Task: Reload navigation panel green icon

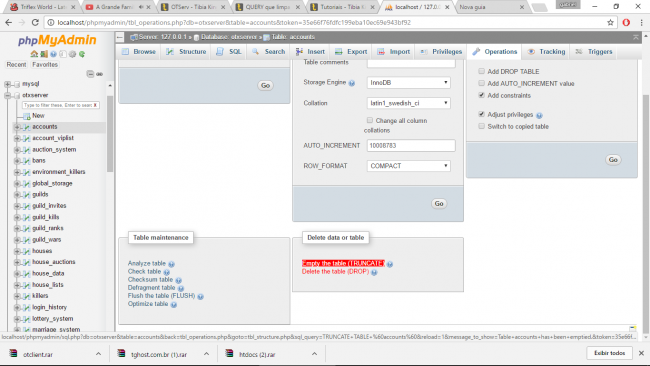Action: pos(82,54)
